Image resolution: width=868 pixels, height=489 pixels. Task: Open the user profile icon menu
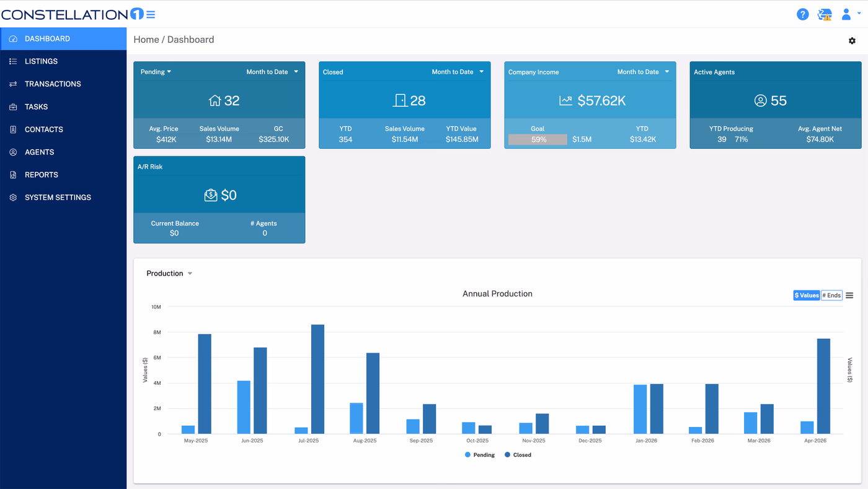coord(846,14)
